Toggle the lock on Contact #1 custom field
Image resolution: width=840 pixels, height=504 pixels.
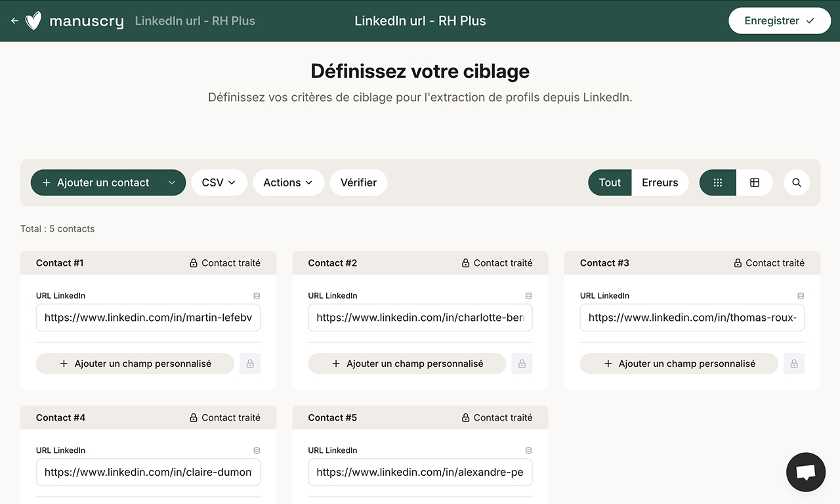tap(249, 364)
